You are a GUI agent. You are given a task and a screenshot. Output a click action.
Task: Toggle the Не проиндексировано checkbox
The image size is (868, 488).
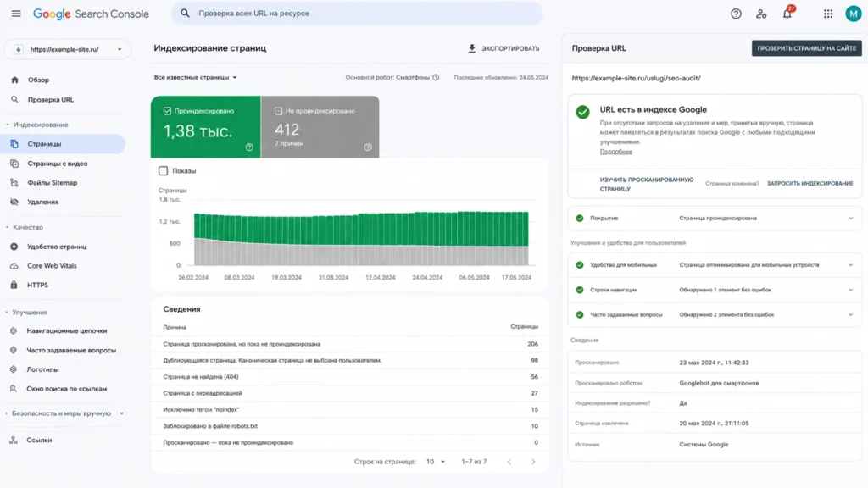[278, 111]
